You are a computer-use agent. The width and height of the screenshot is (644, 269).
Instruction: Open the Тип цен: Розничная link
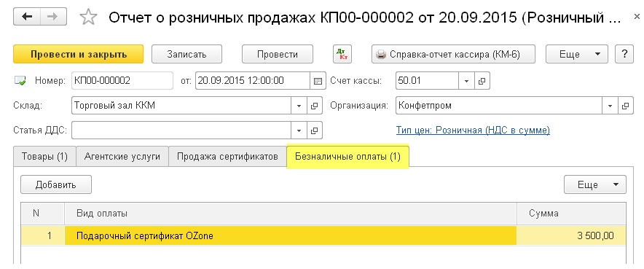pyautogui.click(x=473, y=130)
